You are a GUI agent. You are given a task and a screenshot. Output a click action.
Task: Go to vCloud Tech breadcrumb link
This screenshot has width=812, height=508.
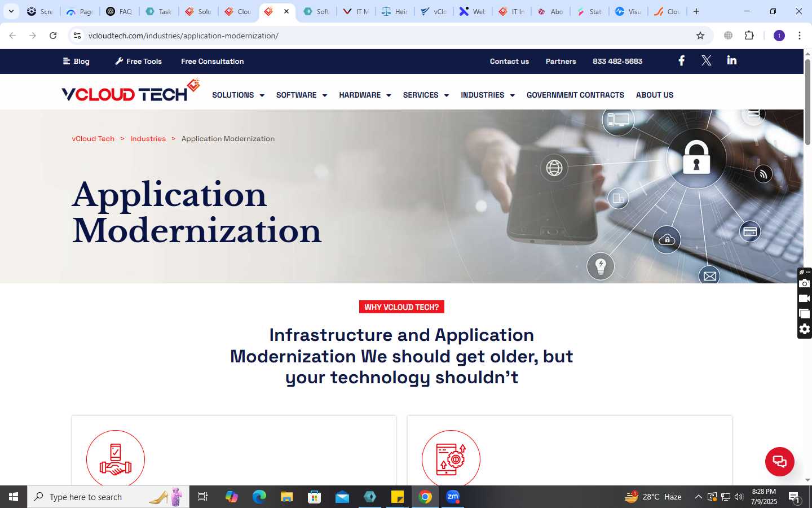(93, 138)
